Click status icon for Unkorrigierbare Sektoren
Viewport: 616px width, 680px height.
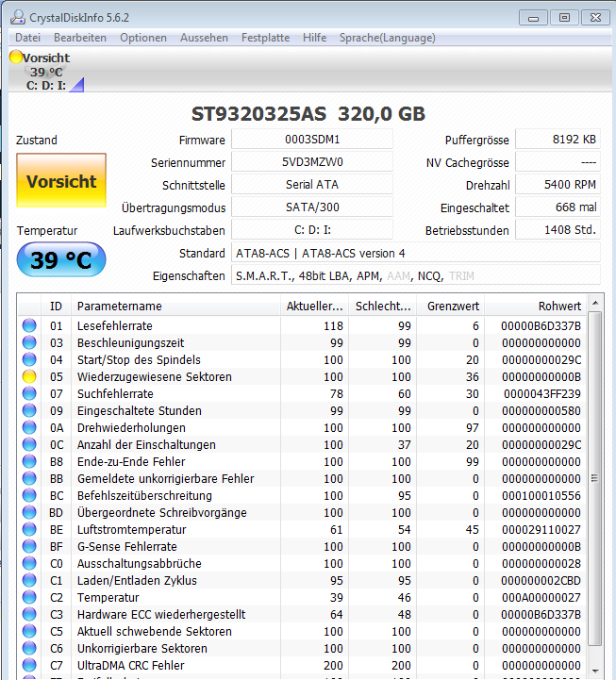(29, 648)
